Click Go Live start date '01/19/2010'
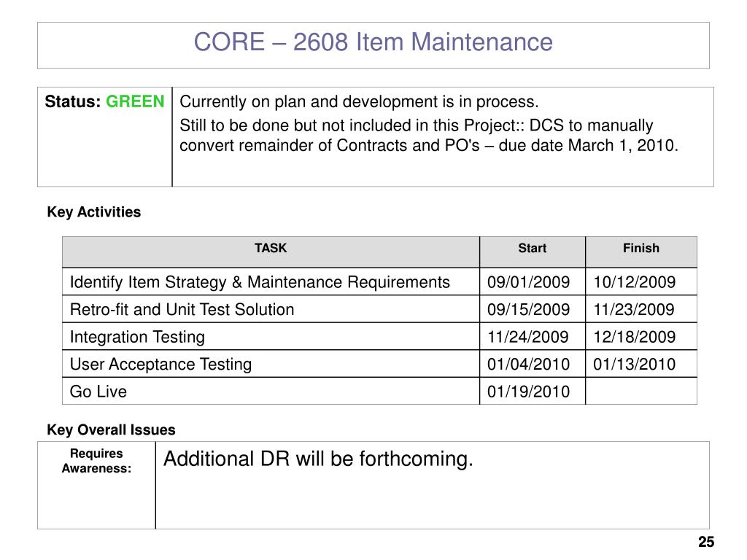747x560 pixels. (528, 392)
